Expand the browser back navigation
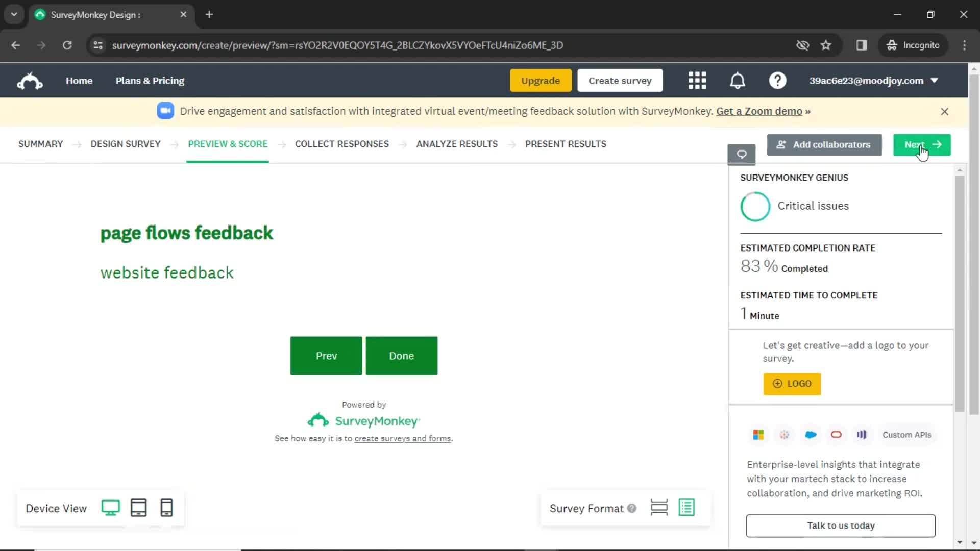This screenshot has height=551, width=980. click(x=16, y=45)
